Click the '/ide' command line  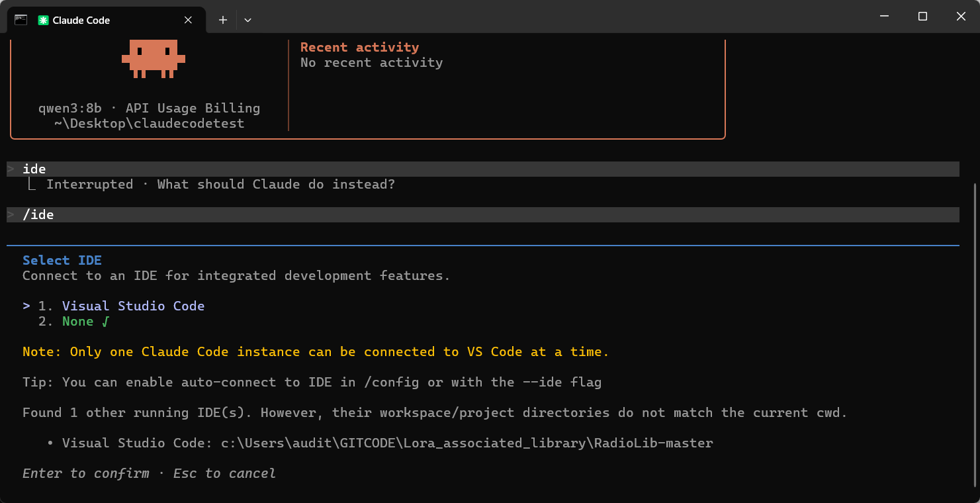(x=483, y=214)
